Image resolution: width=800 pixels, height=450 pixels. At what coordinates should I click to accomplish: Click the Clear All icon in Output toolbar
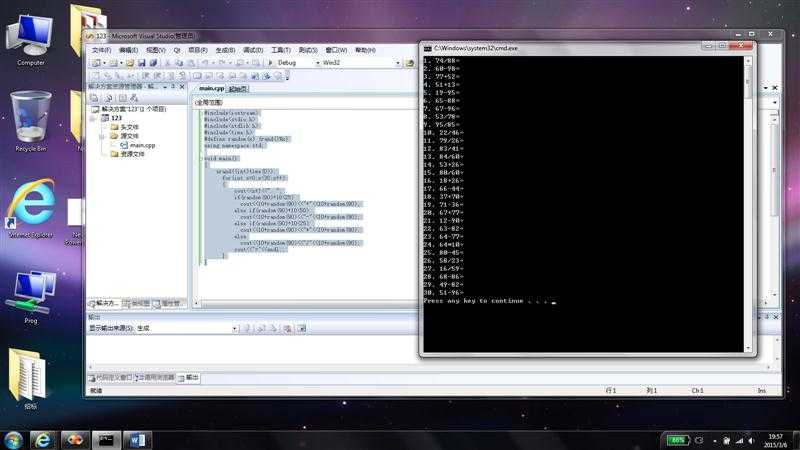click(288, 329)
